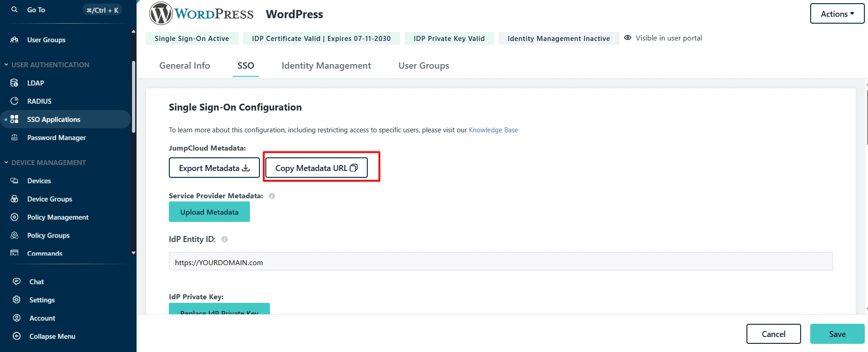
Task: Click the sidebar vertical scrollbar thumb
Action: coord(133,96)
